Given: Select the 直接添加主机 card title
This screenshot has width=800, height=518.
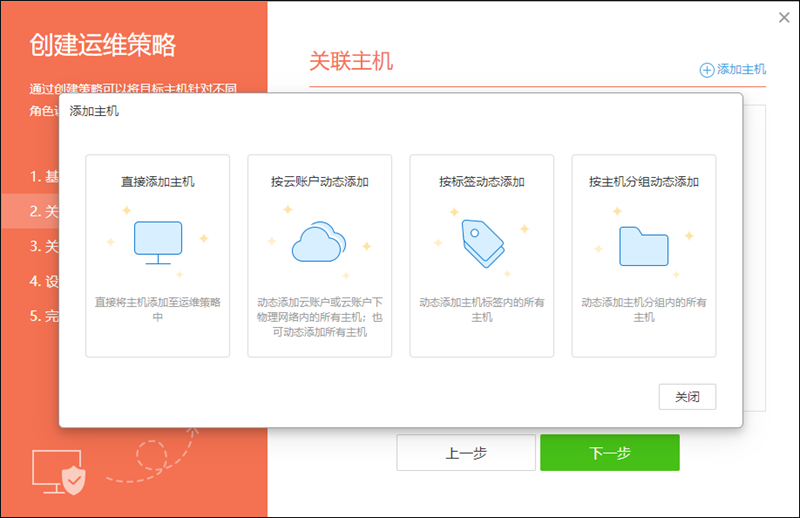Looking at the screenshot, I should click(157, 182).
